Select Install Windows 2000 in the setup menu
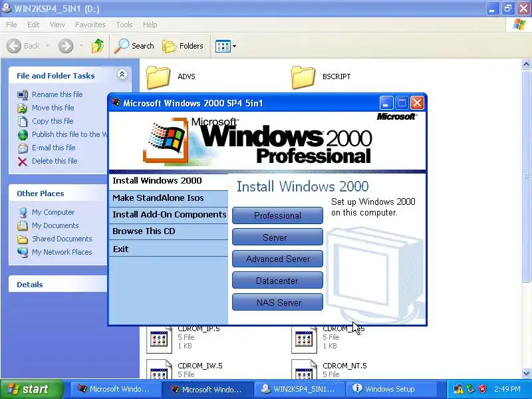 pos(168,181)
